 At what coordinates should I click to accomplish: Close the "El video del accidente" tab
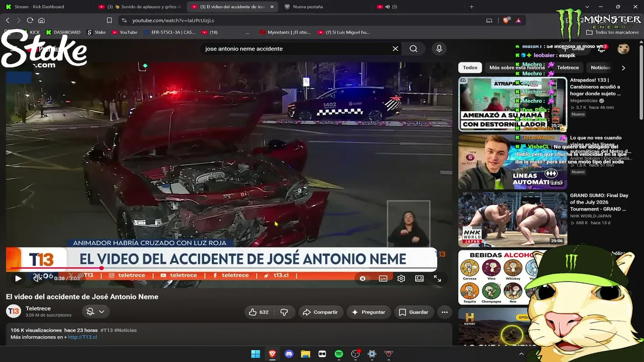click(x=272, y=7)
